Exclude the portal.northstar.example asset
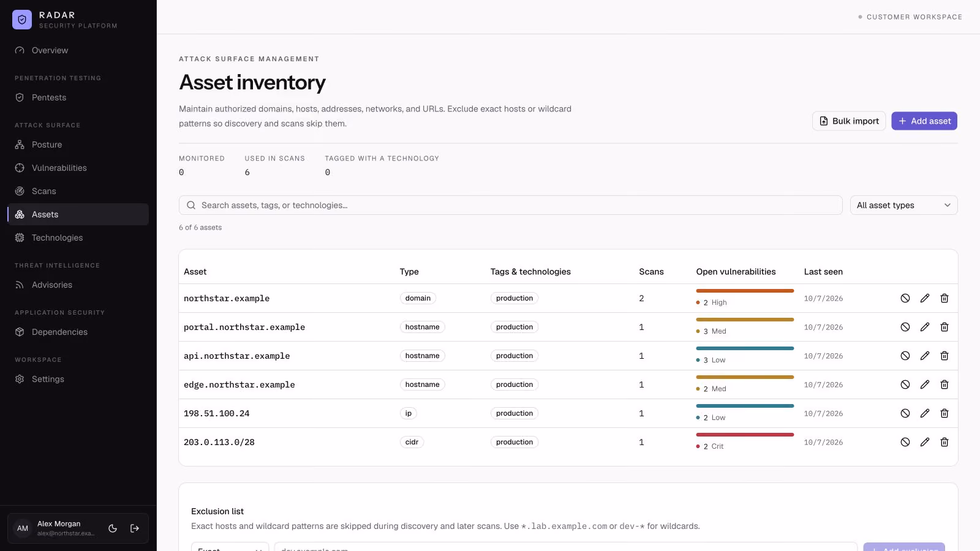 click(905, 327)
